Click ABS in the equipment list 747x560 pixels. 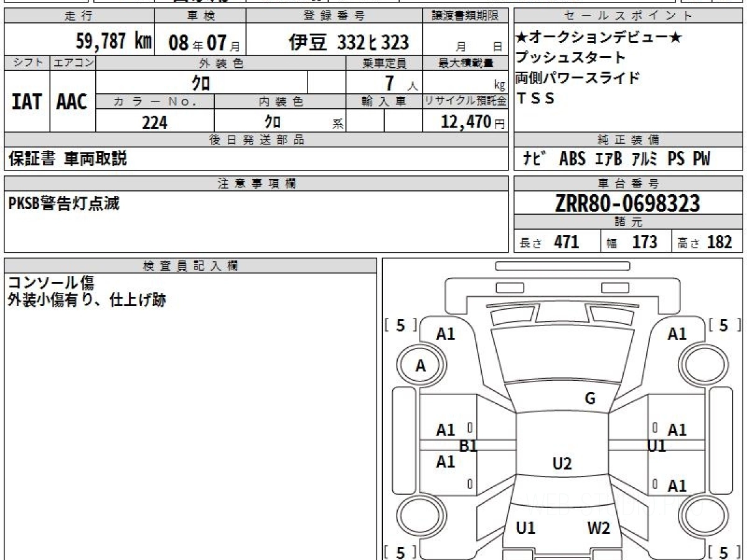click(572, 159)
